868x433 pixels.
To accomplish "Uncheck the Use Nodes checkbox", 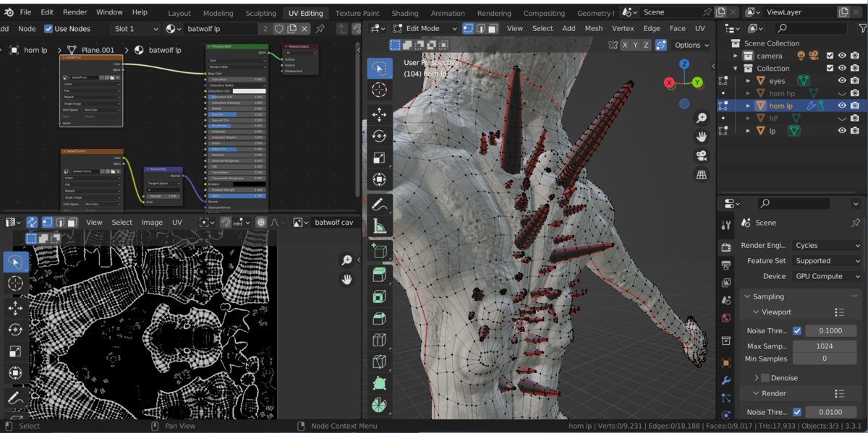I will click(48, 28).
